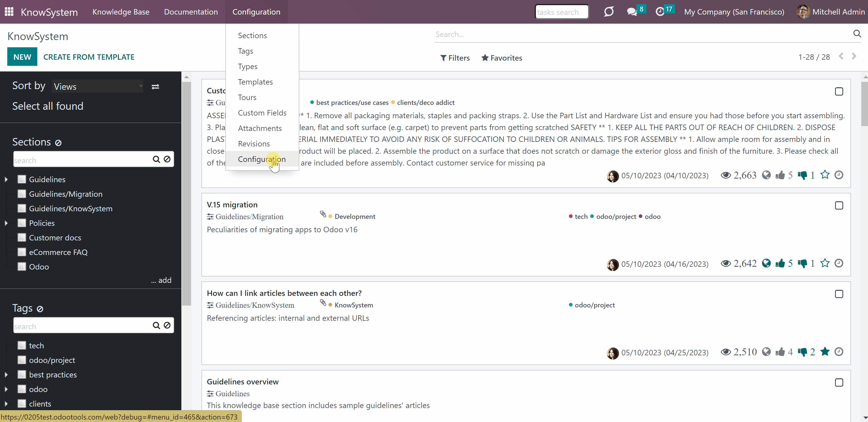Image resolution: width=868 pixels, height=422 pixels.
Task: Click the globe icon on the 2,510 views article
Action: [x=766, y=352]
